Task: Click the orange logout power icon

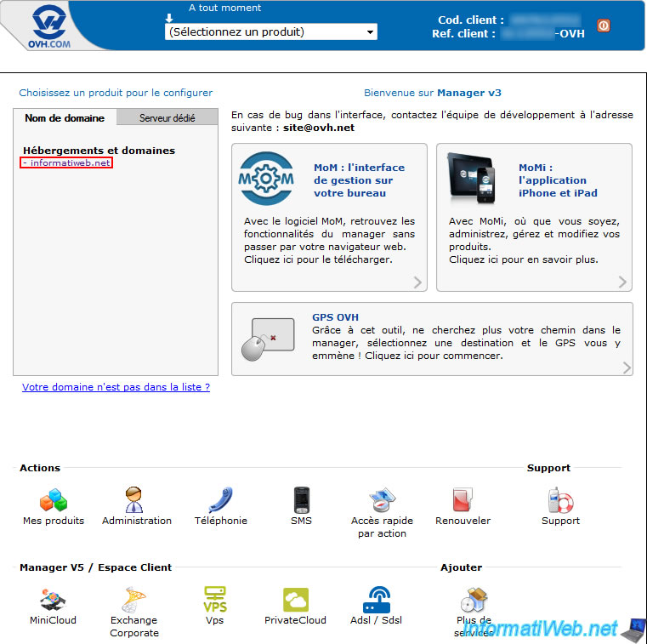Action: click(x=604, y=26)
